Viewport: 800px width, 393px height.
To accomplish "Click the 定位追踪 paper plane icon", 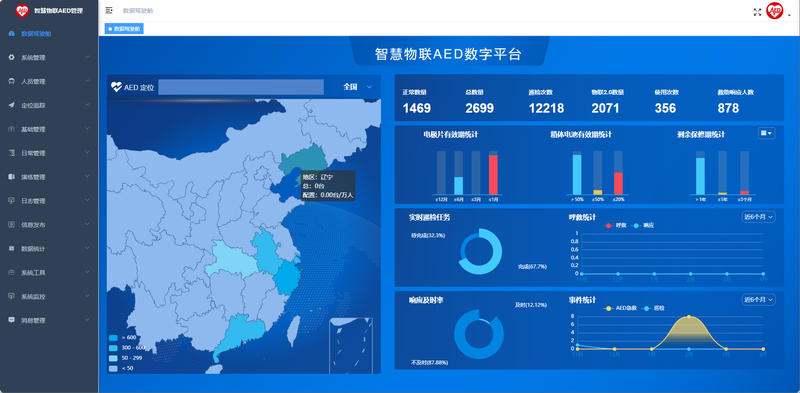I will coord(12,105).
